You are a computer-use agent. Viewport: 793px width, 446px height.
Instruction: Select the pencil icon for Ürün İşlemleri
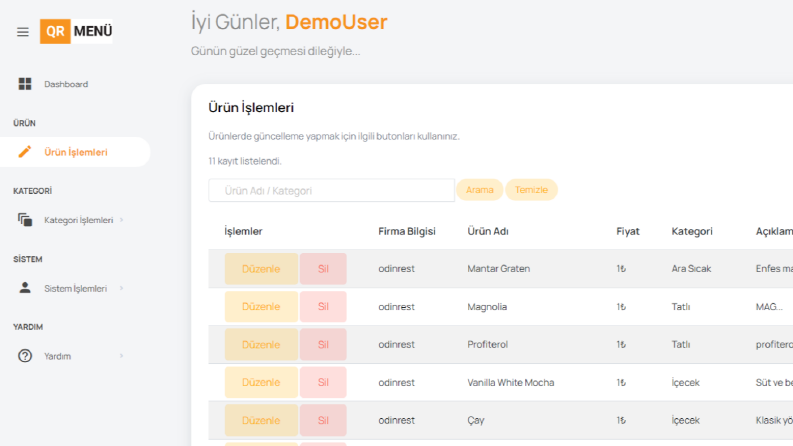[x=25, y=152]
